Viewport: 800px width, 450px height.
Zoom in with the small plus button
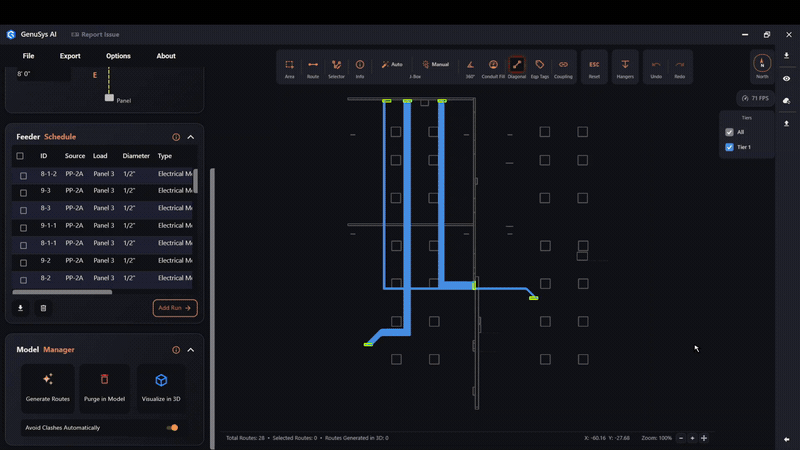tap(692, 438)
